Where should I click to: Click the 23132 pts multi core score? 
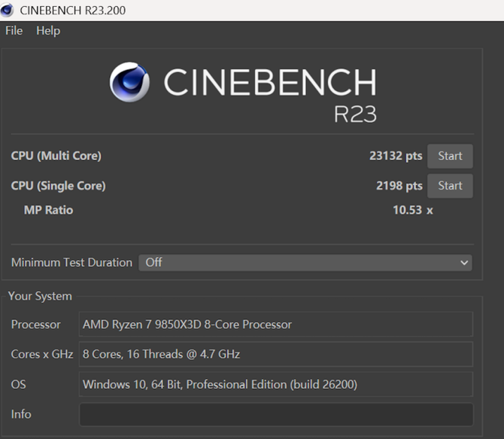tap(396, 156)
